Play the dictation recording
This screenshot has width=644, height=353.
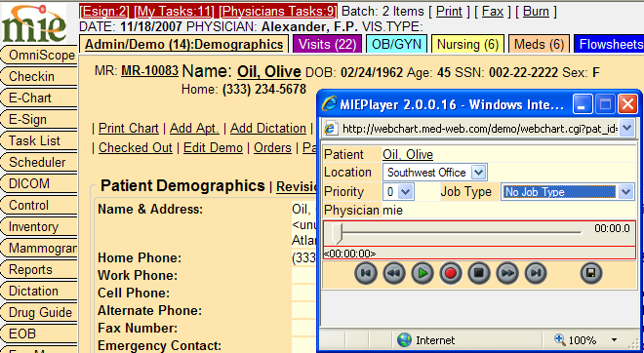[423, 273]
